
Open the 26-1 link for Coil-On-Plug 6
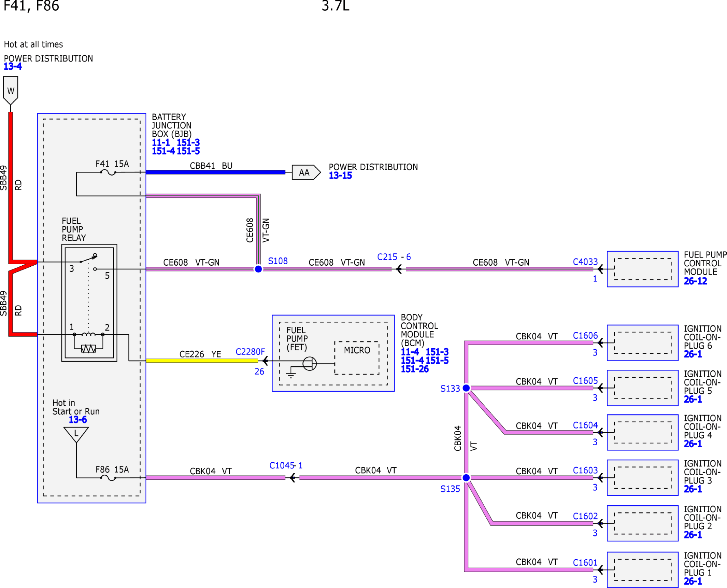coord(693,354)
